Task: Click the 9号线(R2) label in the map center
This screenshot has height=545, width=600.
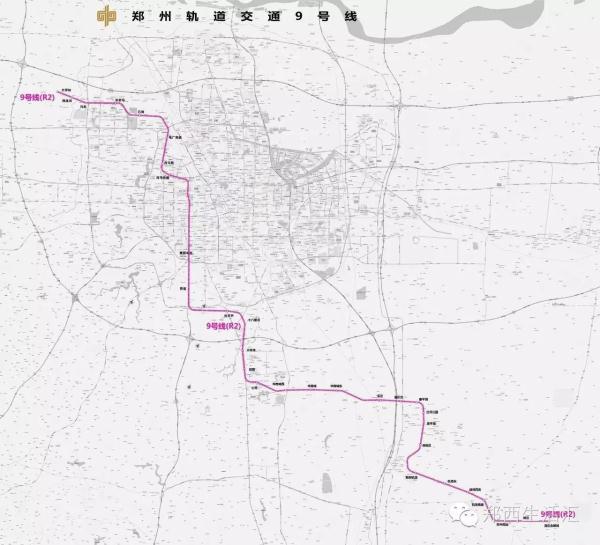Action: click(x=224, y=326)
